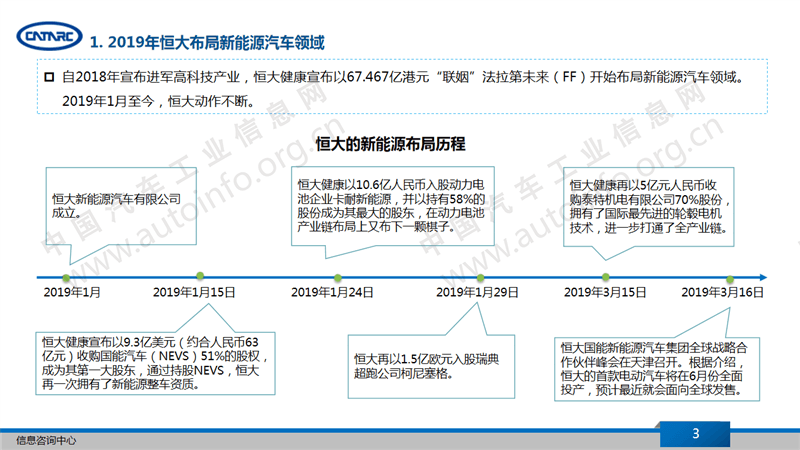Click the CATARC logo
Screen dimensions: 800x450
pos(49,36)
